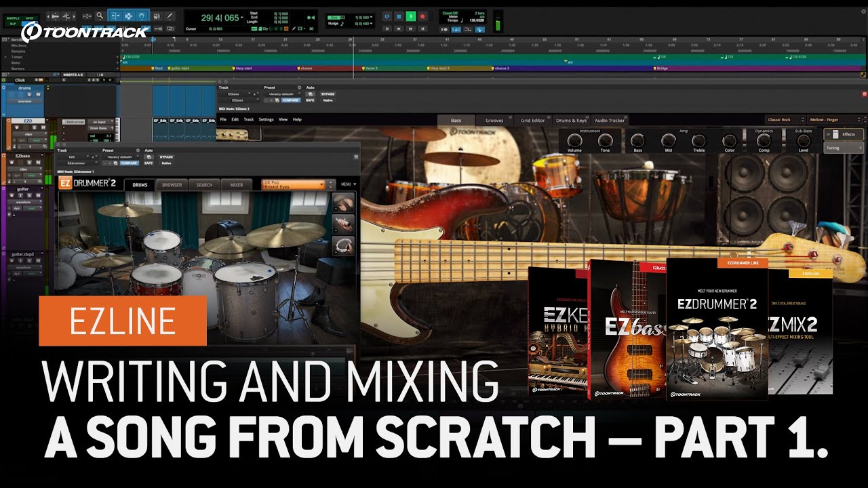Expand the EZbass Effects panel
The image size is (868, 488).
(844, 134)
